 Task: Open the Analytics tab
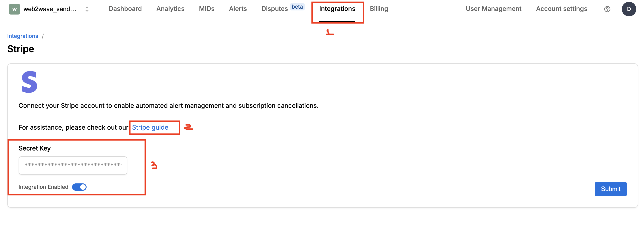pos(170,9)
